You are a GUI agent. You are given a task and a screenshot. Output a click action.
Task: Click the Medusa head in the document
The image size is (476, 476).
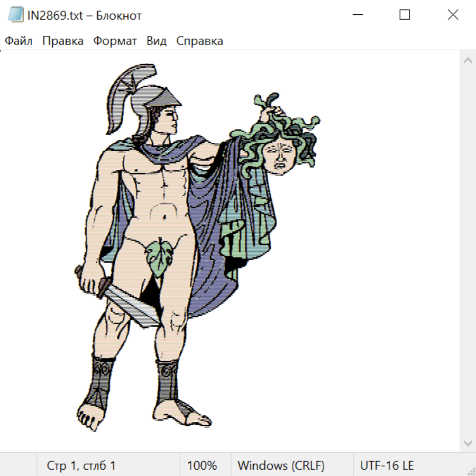pyautogui.click(x=280, y=153)
